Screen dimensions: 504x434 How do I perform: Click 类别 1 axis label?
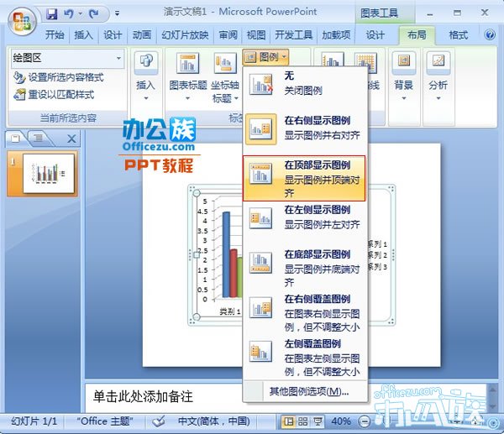click(x=229, y=311)
